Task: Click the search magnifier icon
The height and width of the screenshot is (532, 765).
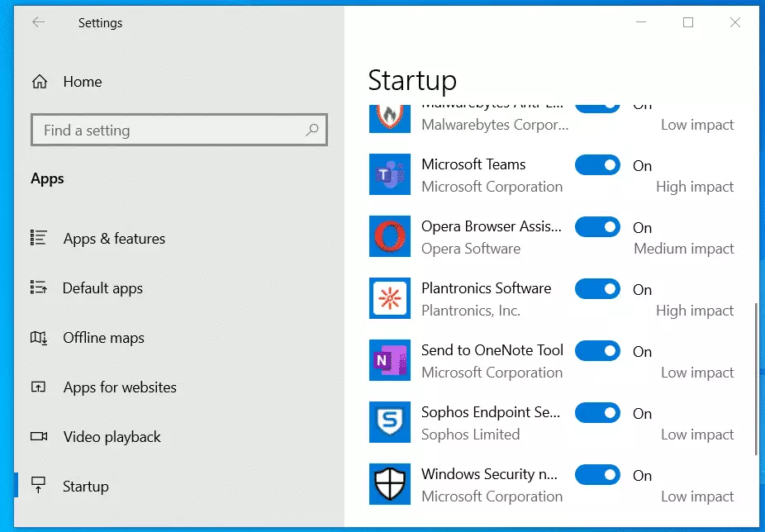Action: tap(311, 130)
